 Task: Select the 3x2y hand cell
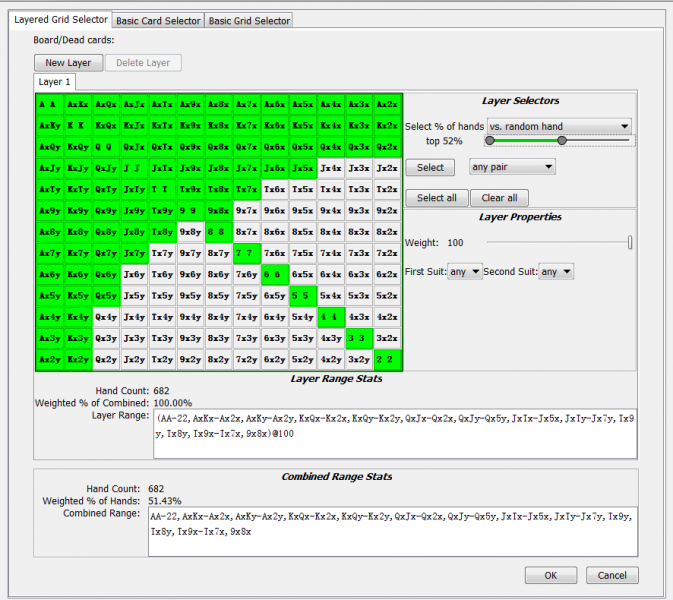359,358
